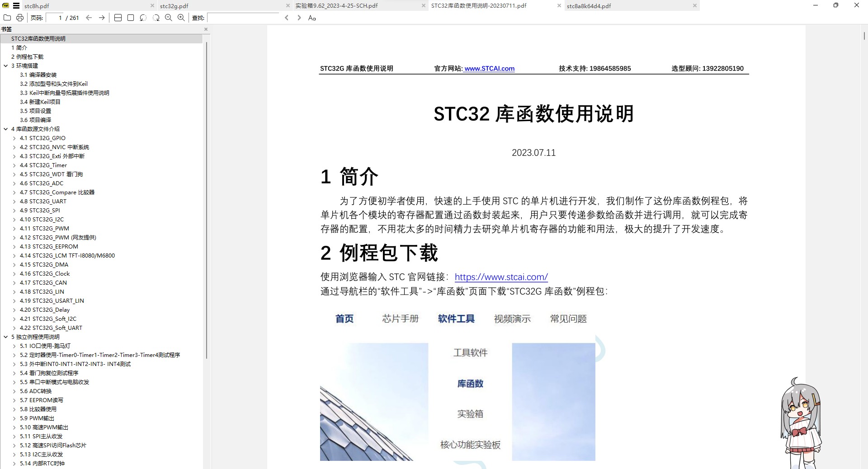Collapse the 5 独立例程使用说明 bookmark
This screenshot has width=868, height=469.
pos(6,337)
